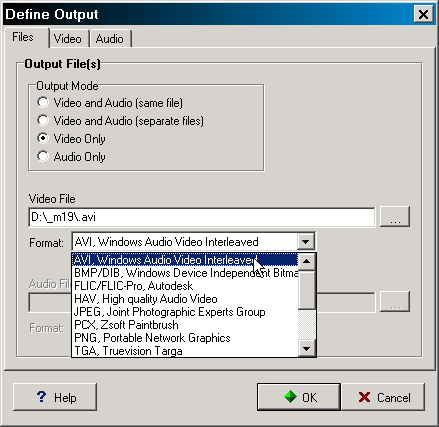Image resolution: width=439 pixels, height=427 pixels.
Task: Choose the Video Only output mode
Action: (72, 139)
